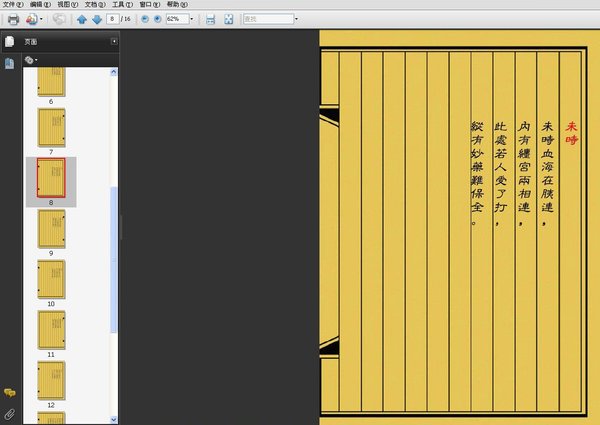Viewport: 600px width, 425px height.
Task: Open the 文档 menu
Action: (x=95, y=4)
